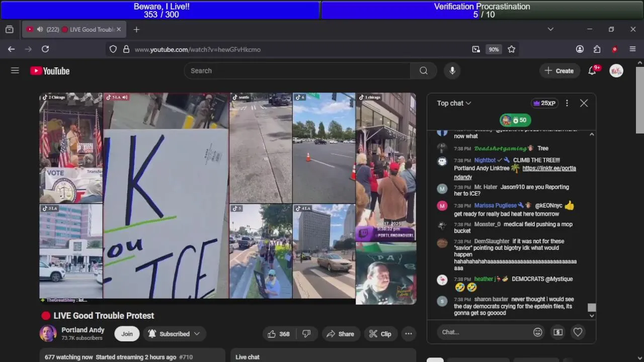Click the shield tracking protection icon
This screenshot has width=644, height=362.
(113, 49)
